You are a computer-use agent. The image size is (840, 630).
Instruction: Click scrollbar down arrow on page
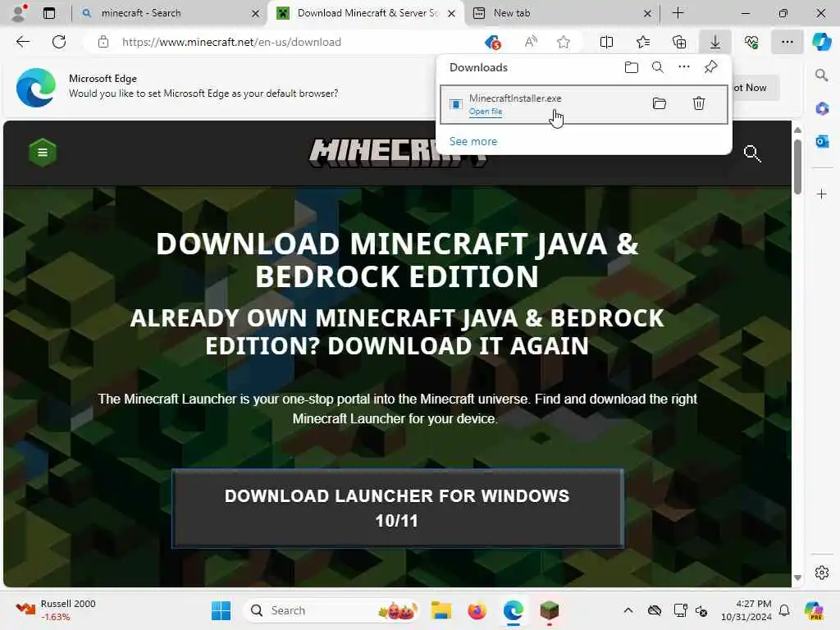[x=797, y=577]
